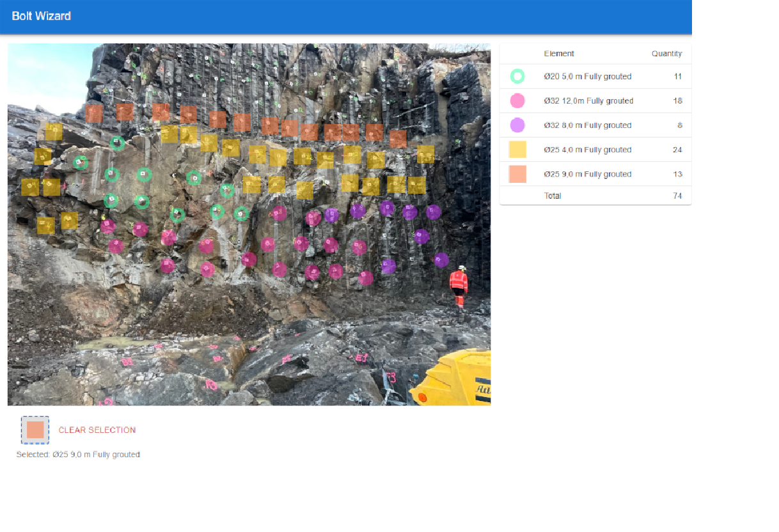Click the green ring legend icon
The height and width of the screenshot is (532, 779).
click(517, 77)
